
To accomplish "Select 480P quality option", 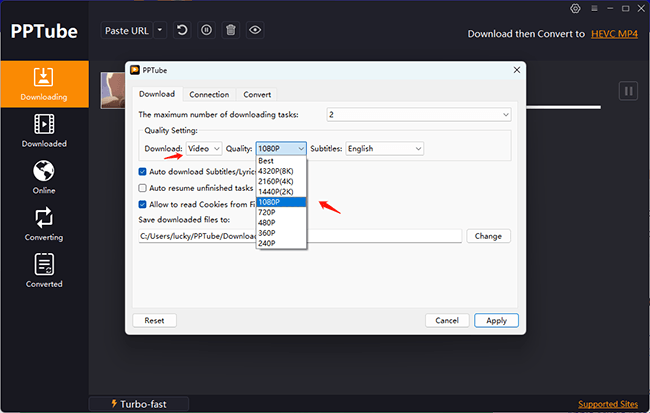I will click(x=281, y=223).
